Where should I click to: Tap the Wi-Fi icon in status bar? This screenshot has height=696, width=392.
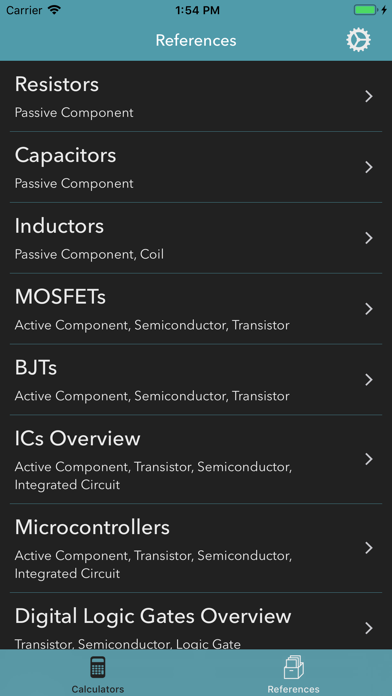pyautogui.click(x=54, y=10)
